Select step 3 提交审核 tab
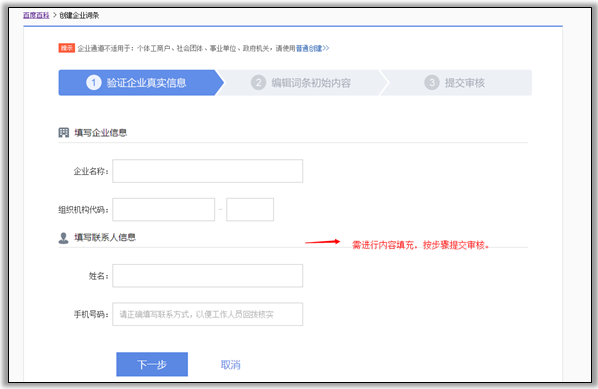This screenshot has height=389, width=598. 456,83
